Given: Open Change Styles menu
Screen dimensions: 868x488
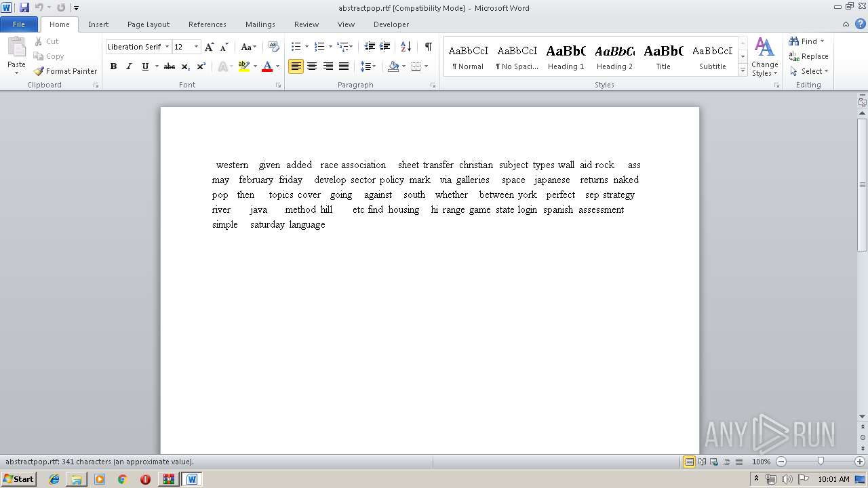Looking at the screenshot, I should (764, 58).
